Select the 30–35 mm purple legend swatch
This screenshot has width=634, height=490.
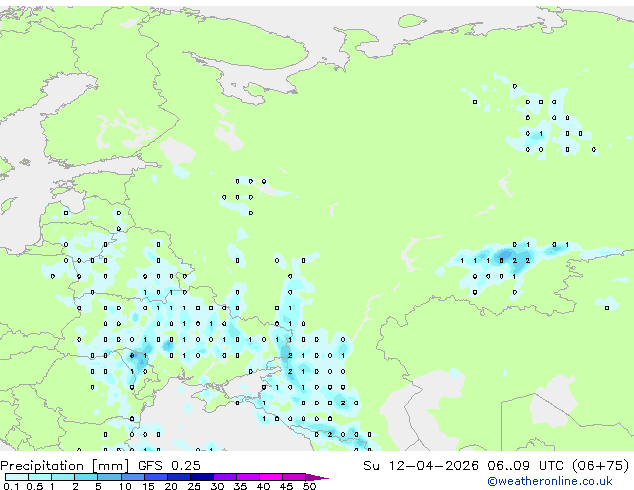point(225,477)
